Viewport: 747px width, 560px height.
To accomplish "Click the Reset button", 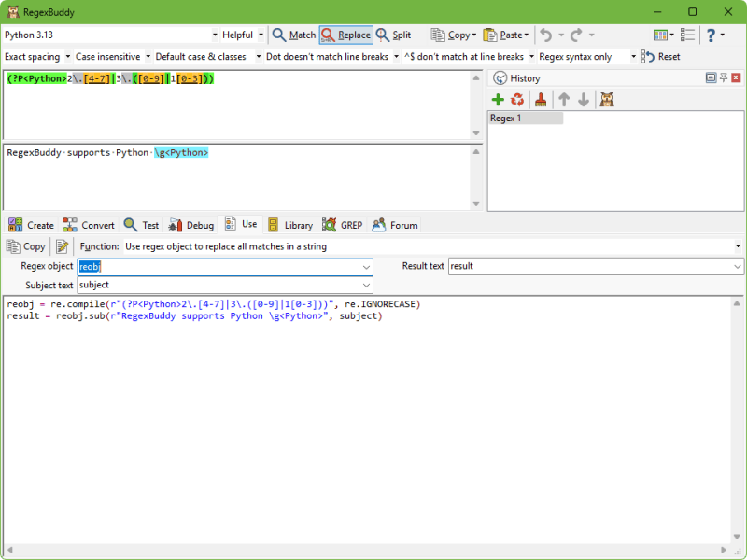I will pos(661,57).
